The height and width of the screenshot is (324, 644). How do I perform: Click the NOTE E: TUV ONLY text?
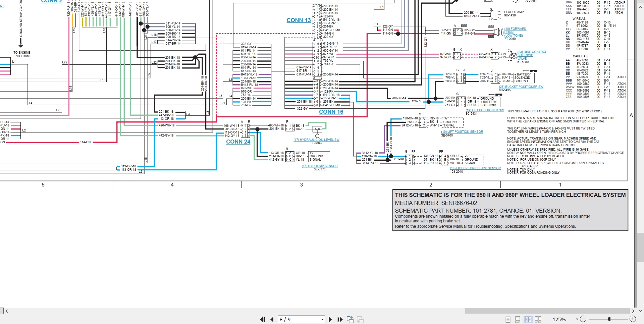click(x=521, y=170)
